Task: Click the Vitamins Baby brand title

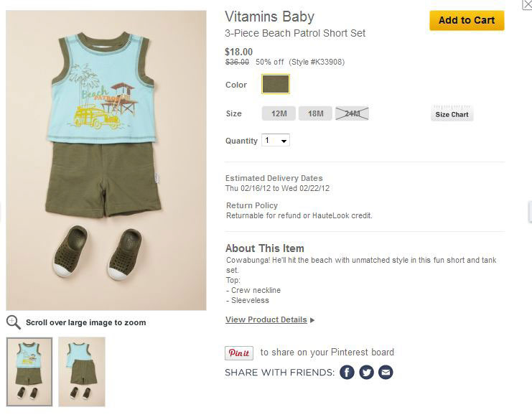Action: (x=269, y=17)
